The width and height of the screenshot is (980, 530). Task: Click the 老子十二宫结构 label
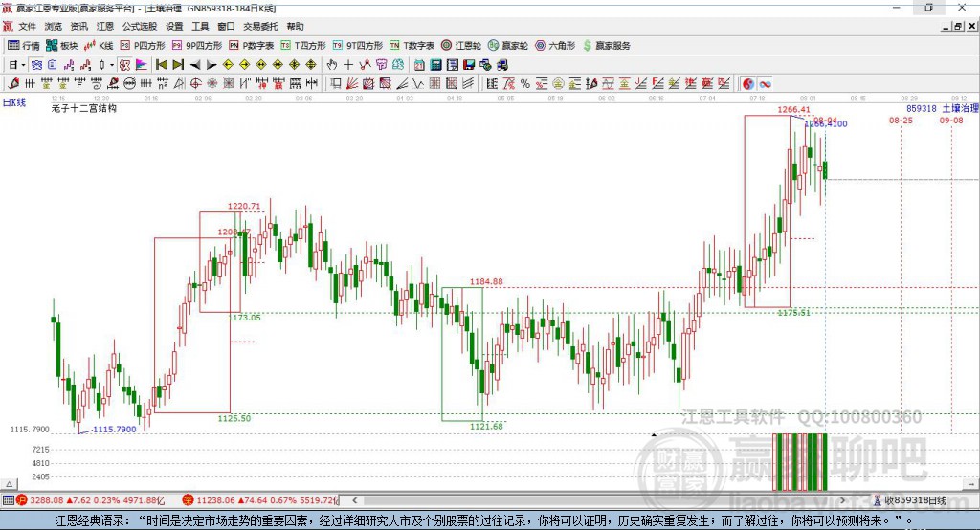[x=84, y=108]
